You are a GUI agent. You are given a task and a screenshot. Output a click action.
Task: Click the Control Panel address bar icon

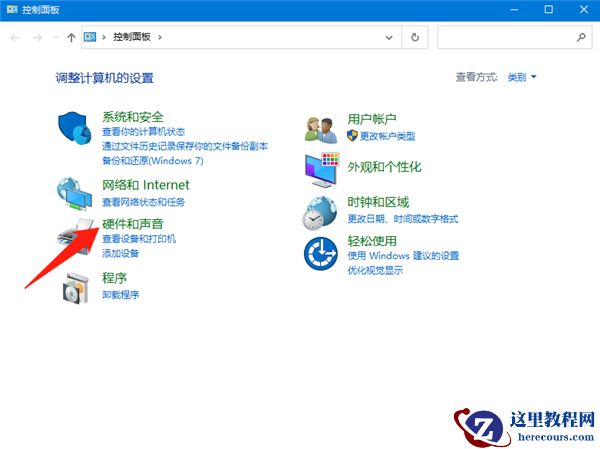pos(90,37)
